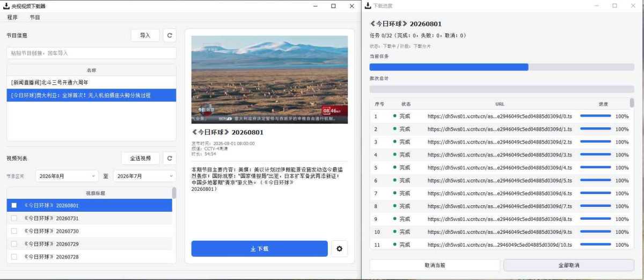Viewport: 644px width, 280px height.
Task: Toggle checkbox for 《今日环球》20260801
Action: coord(14,205)
